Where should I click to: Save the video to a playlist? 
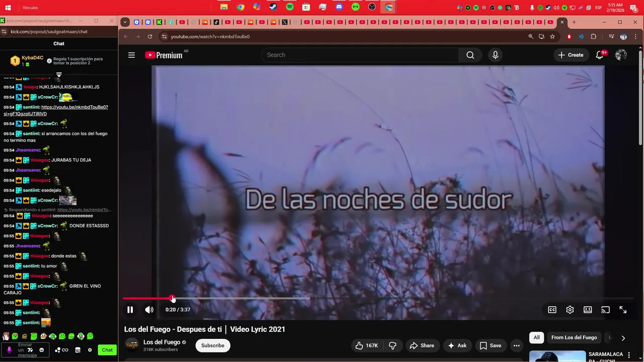490,345
